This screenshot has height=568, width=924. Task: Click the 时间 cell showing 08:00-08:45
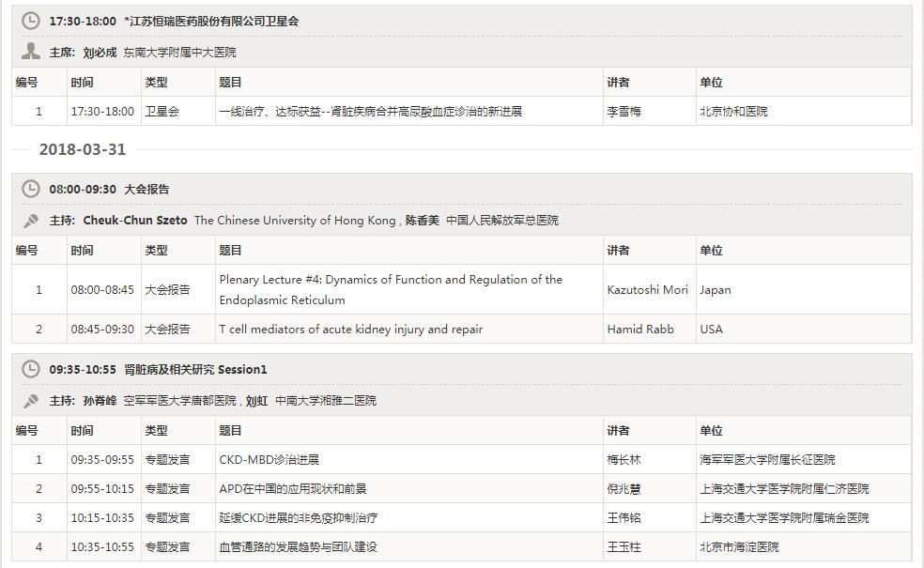pos(102,289)
